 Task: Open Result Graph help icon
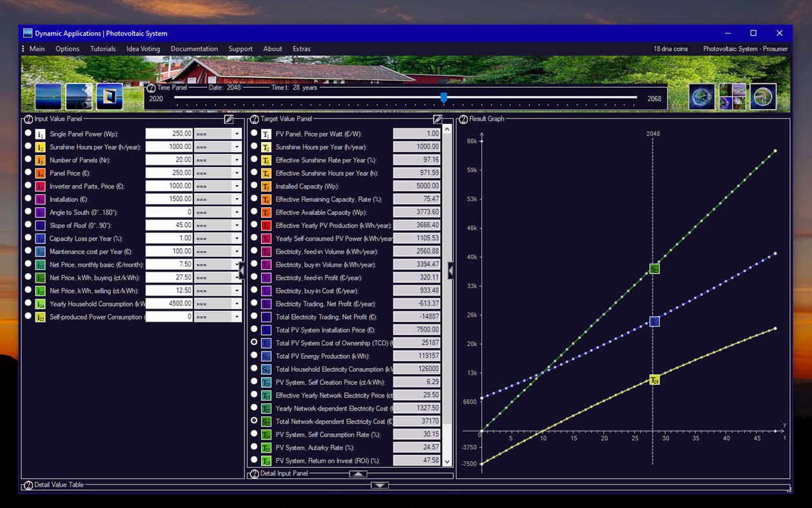click(463, 119)
